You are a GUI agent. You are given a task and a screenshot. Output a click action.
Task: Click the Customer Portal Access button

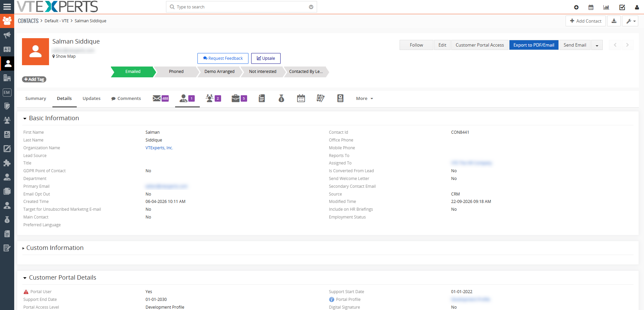click(x=480, y=45)
